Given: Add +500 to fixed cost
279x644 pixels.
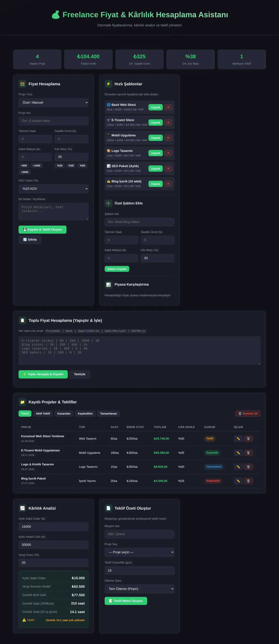Looking at the screenshot, I should pos(24,165).
